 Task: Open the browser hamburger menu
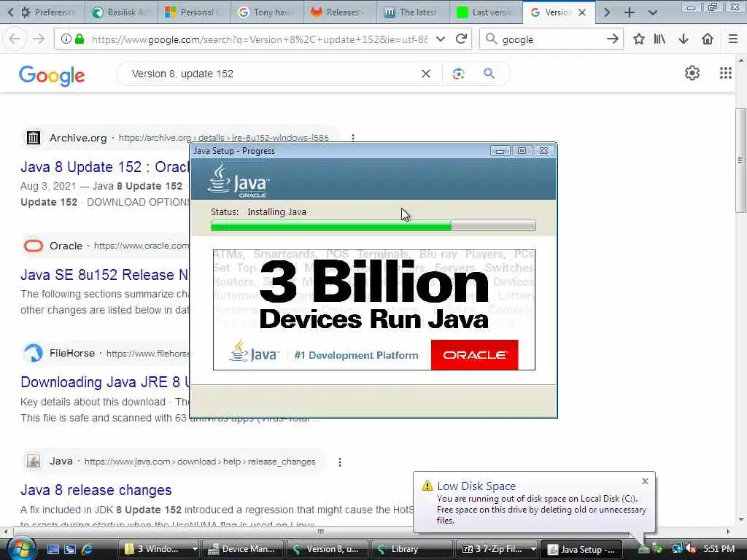733,39
